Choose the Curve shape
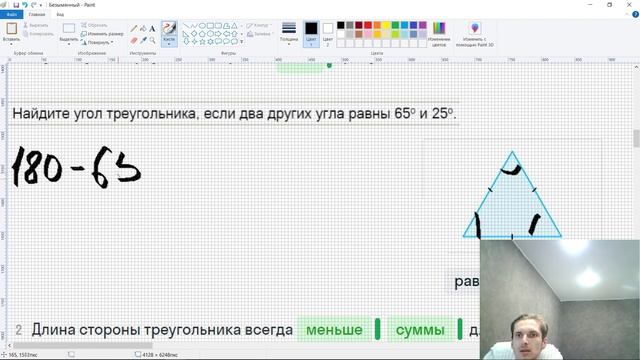This screenshot has width=640, height=360. pos(194,26)
